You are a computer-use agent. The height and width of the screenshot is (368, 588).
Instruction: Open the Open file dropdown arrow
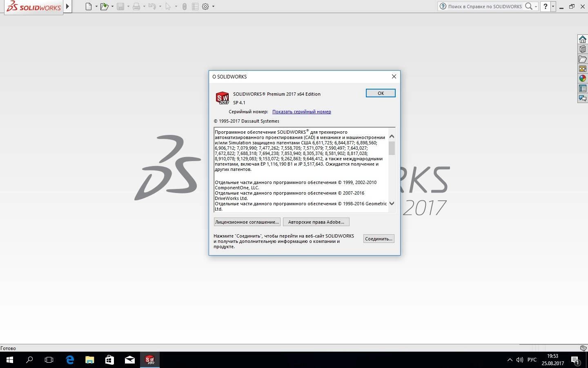tap(112, 7)
